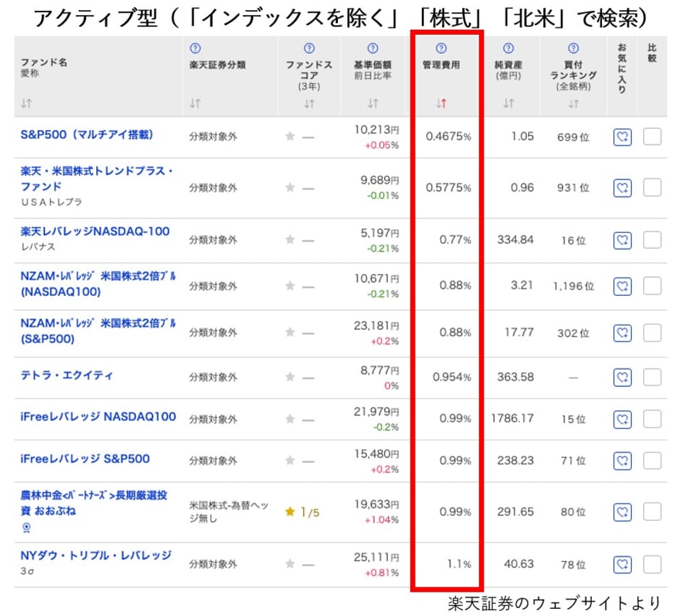Sort by 純資産 column arrows
Viewport: 683px width, 616px height.
[x=508, y=103]
